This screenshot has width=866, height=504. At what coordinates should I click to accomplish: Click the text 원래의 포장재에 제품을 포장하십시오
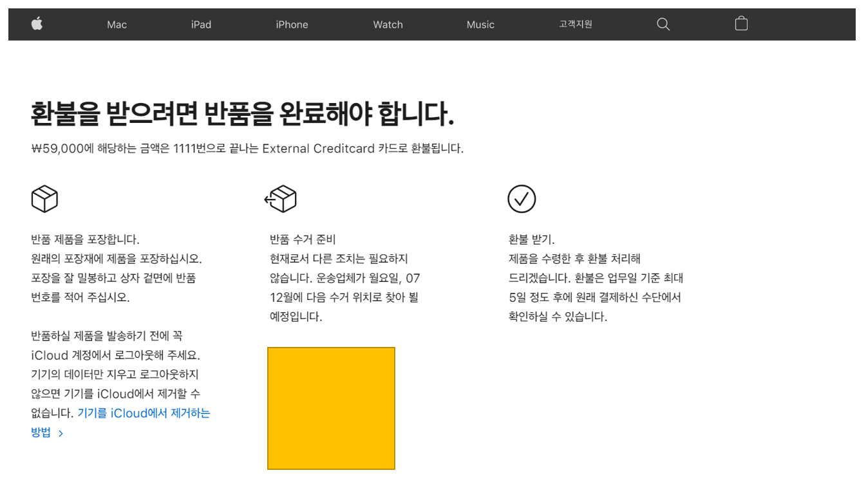pyautogui.click(x=117, y=259)
